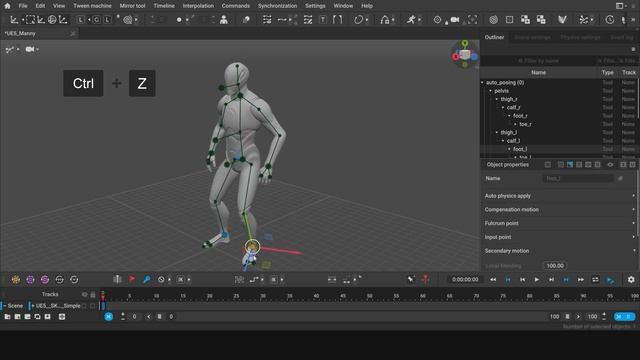The width and height of the screenshot is (640, 360).
Task: Open timeline settings gear
Action: (631, 280)
